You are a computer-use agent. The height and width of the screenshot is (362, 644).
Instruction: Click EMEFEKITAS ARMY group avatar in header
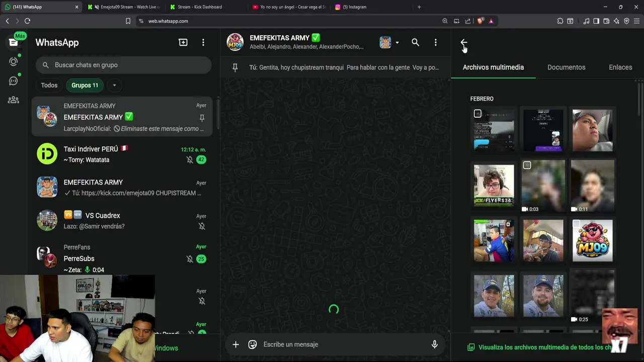[x=235, y=42]
